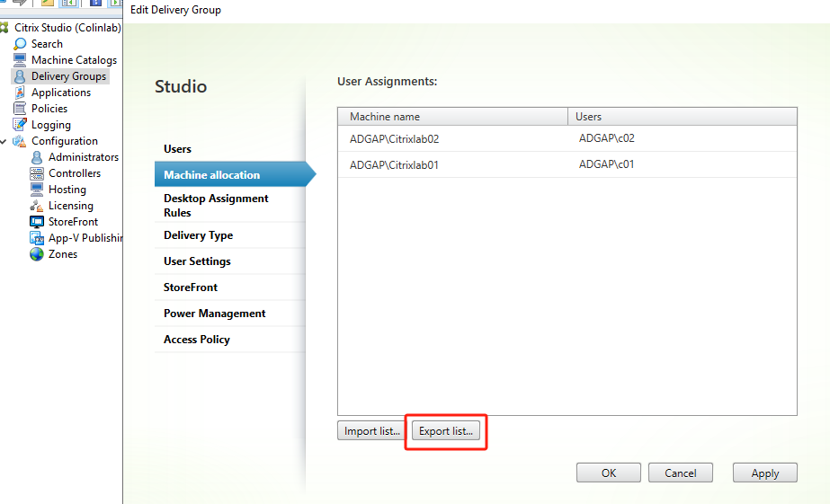Select the ADGAP\Citrixlab02 machine row
830x504 pixels.
(x=567, y=139)
